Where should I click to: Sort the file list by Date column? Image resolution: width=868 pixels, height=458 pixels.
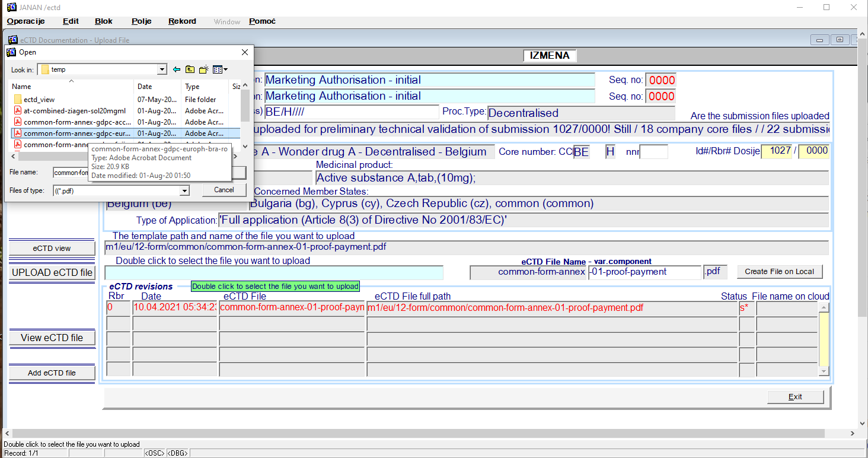[x=145, y=87]
